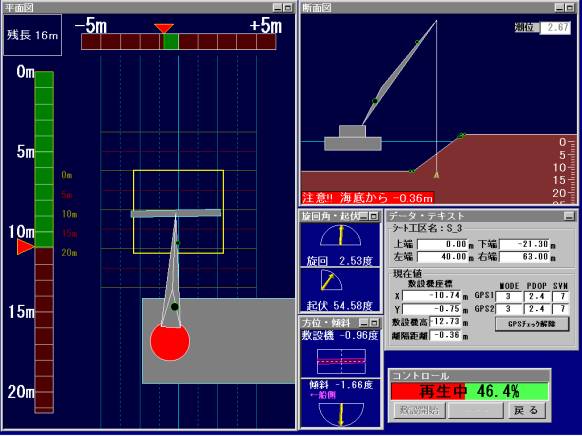Viewport: 582px width, 436px height.
Task: Click the red triangle marker on horizontal offset bar
Action: (164, 28)
